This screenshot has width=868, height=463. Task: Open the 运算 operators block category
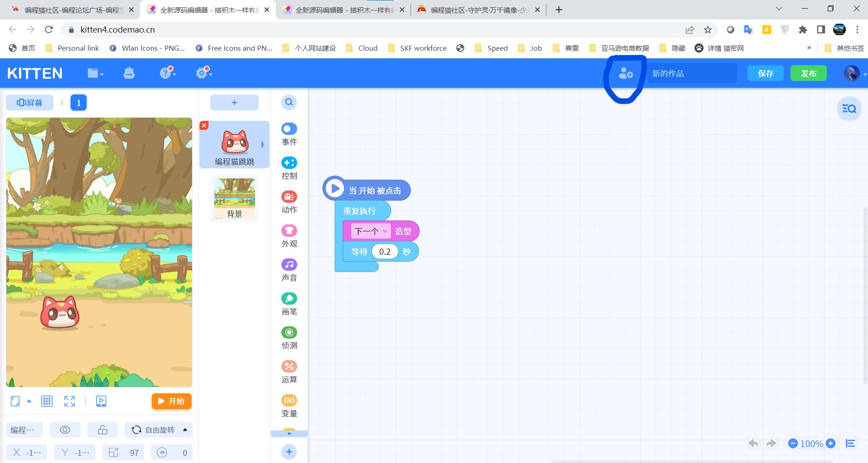click(289, 372)
